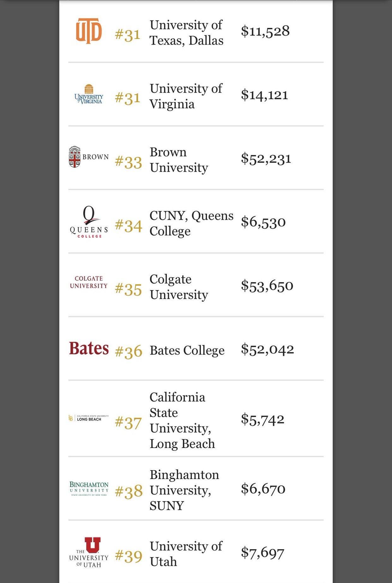This screenshot has height=583, width=392.
Task: Open the Bates College name link
Action: pyautogui.click(x=187, y=350)
